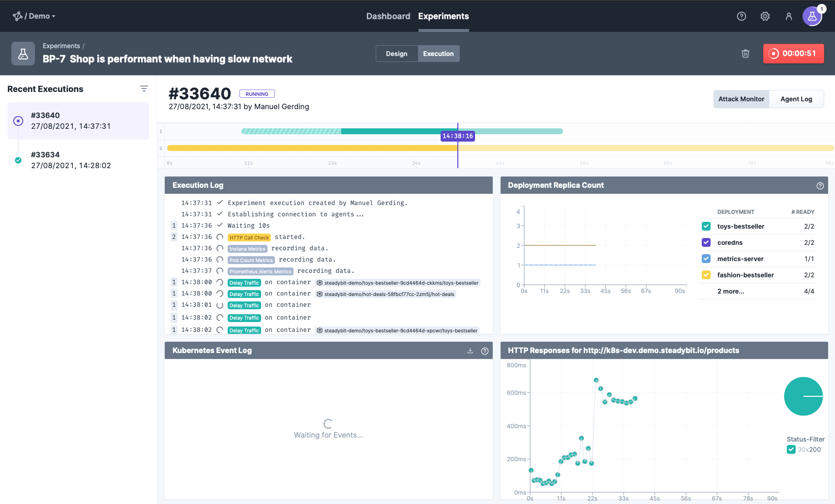Click container icon of ckkms toys-bestseller
Viewport: 835px width, 504px height.
(x=319, y=283)
